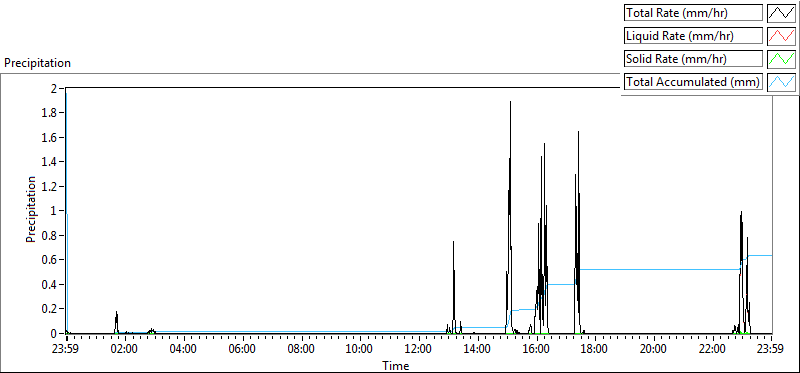This screenshot has height=373, width=800.
Task: Click the 12:00 time tick label
Action: point(418,350)
